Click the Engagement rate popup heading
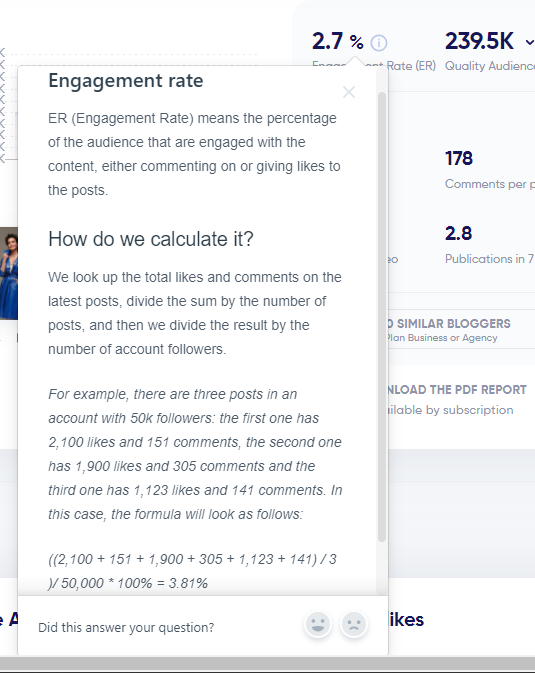The image size is (535, 673). (x=126, y=81)
